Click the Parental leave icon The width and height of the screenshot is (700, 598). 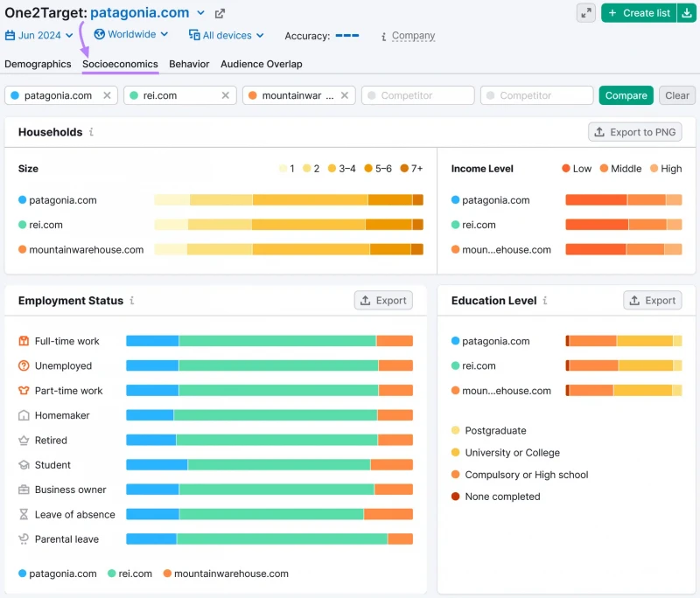point(24,539)
